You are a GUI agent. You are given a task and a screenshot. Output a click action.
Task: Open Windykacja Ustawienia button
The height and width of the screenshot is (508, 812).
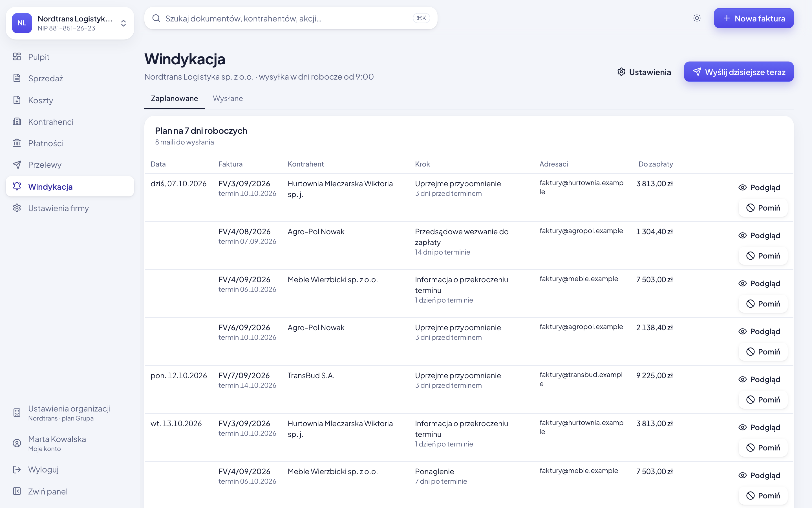[644, 72]
